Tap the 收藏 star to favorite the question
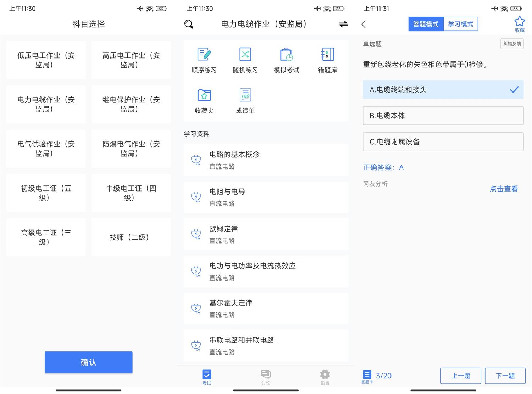 pos(519,23)
